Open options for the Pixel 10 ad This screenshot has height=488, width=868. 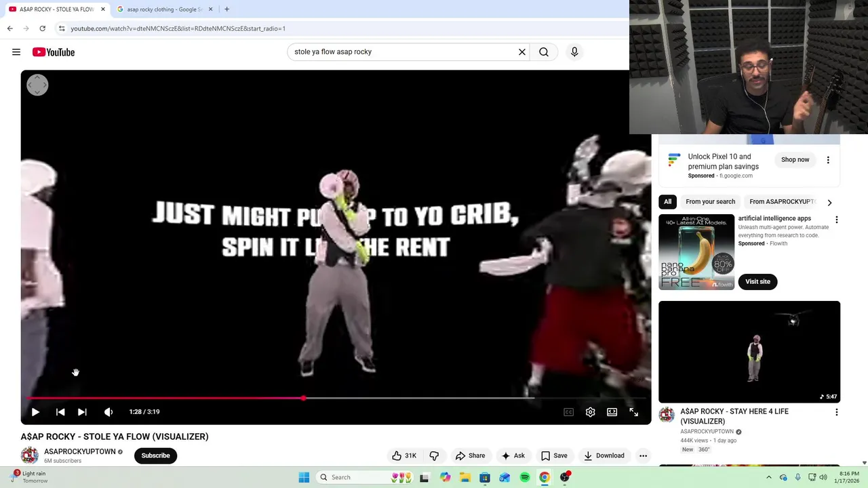pos(828,160)
